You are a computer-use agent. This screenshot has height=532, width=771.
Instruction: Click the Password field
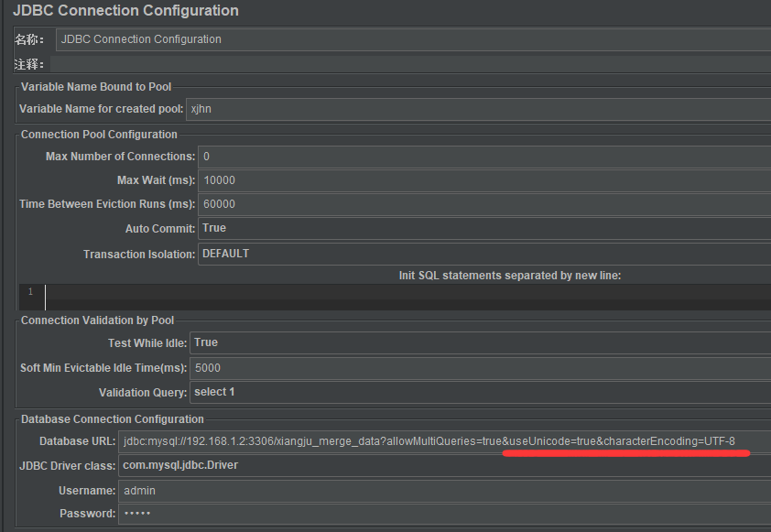tap(444, 514)
